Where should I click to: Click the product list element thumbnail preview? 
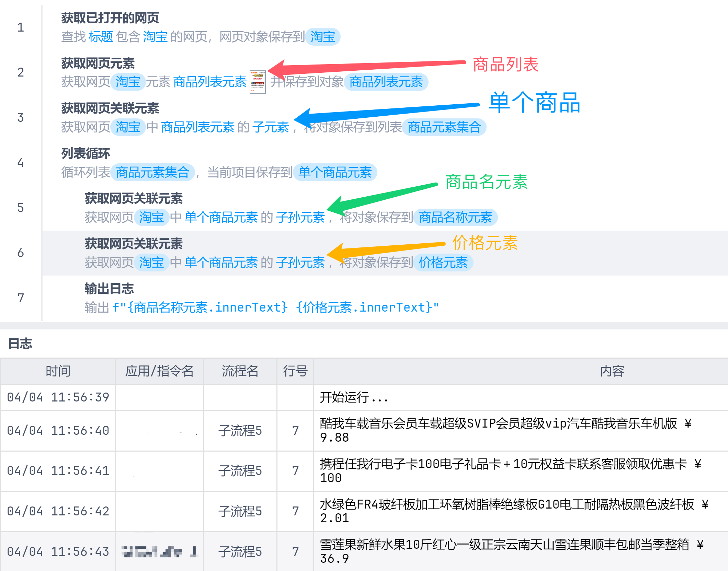258,82
